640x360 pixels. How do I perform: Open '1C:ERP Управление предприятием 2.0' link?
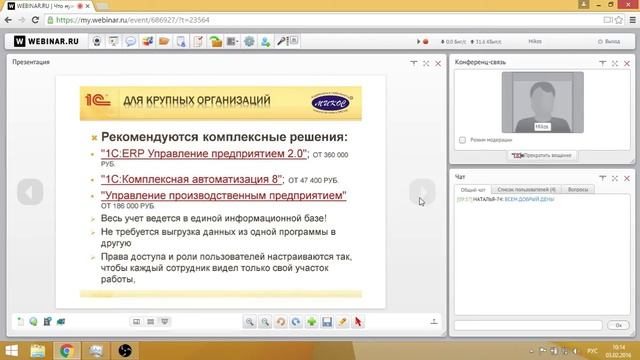tap(204, 154)
